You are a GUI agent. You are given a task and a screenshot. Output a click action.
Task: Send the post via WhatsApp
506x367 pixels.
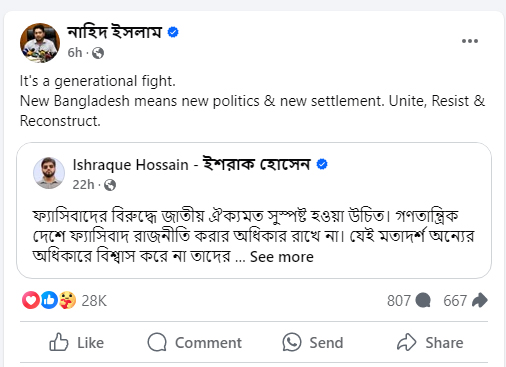pyautogui.click(x=313, y=342)
